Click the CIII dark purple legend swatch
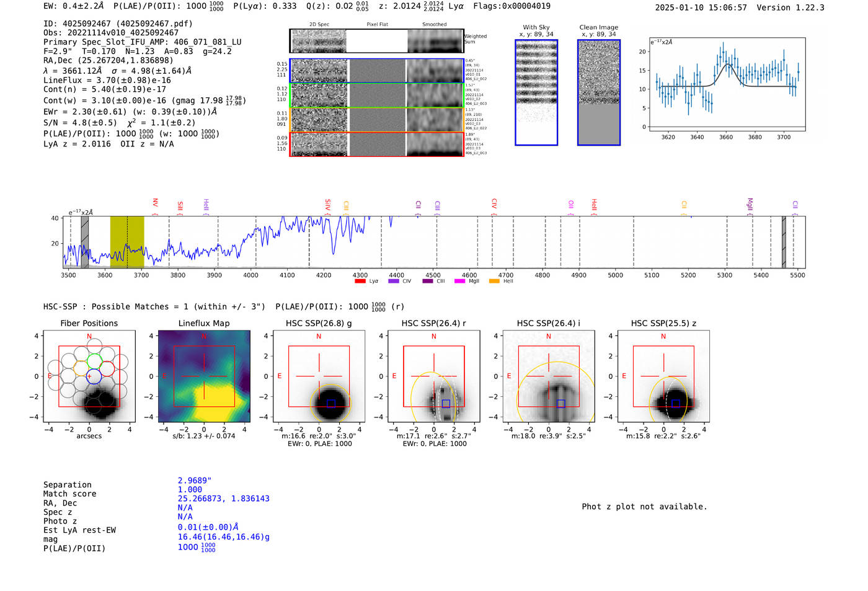The width and height of the screenshot is (868, 591). coord(428,281)
